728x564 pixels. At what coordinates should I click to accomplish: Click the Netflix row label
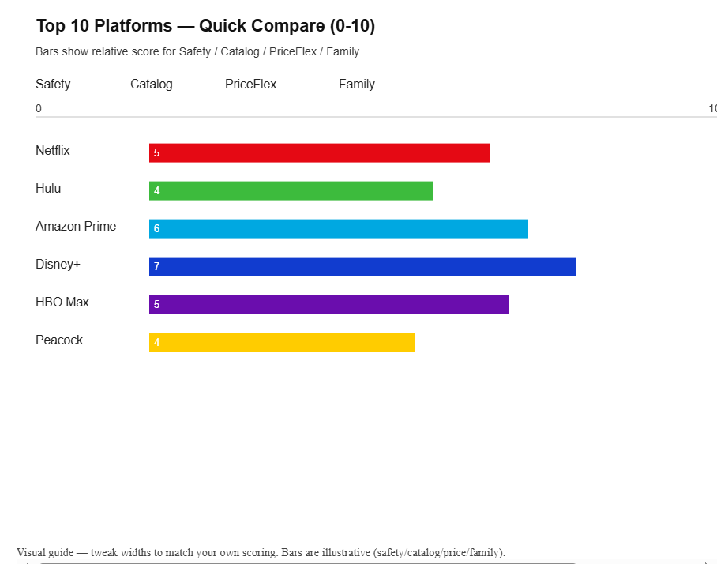pyautogui.click(x=53, y=151)
